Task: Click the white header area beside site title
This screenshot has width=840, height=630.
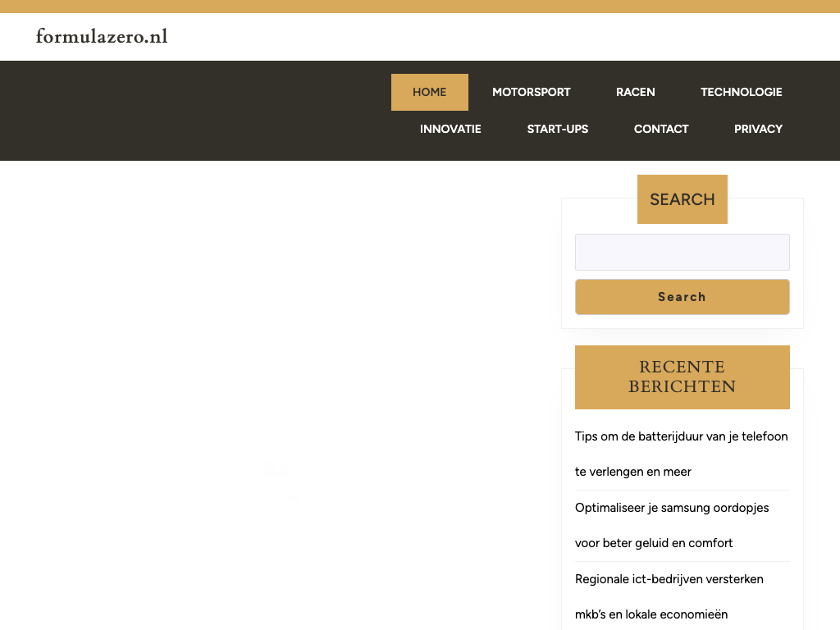Action: [492, 37]
